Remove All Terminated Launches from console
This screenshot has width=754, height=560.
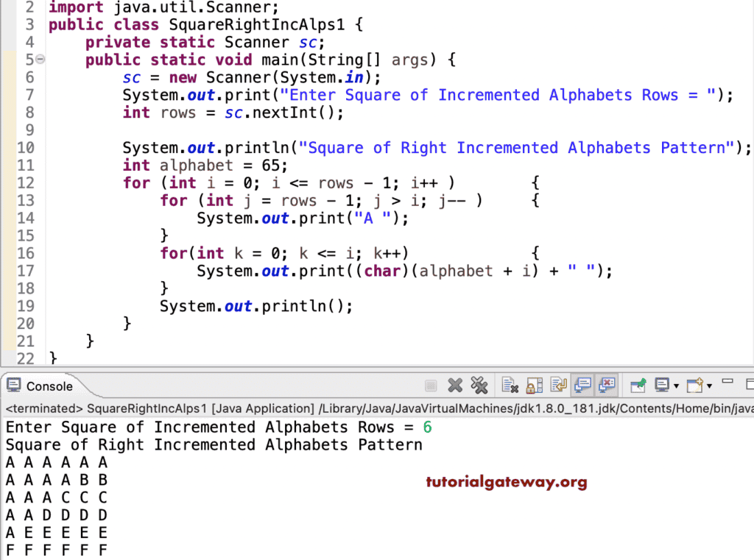[479, 385]
